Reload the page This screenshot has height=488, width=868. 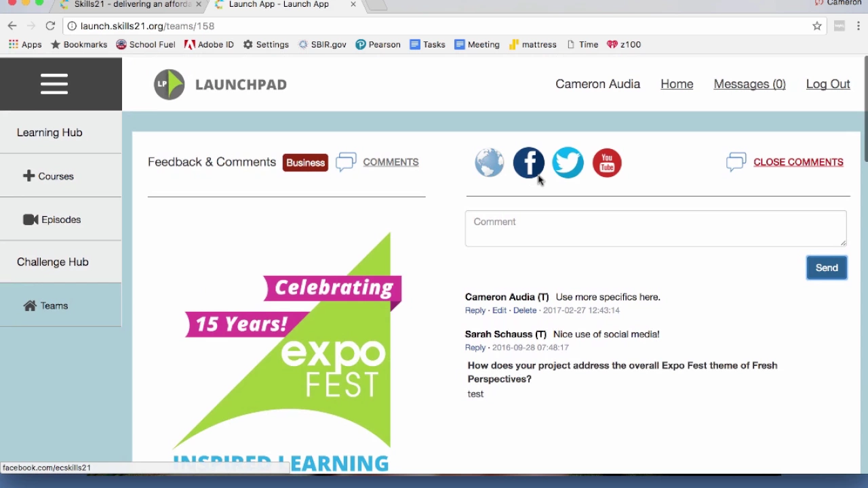click(50, 26)
